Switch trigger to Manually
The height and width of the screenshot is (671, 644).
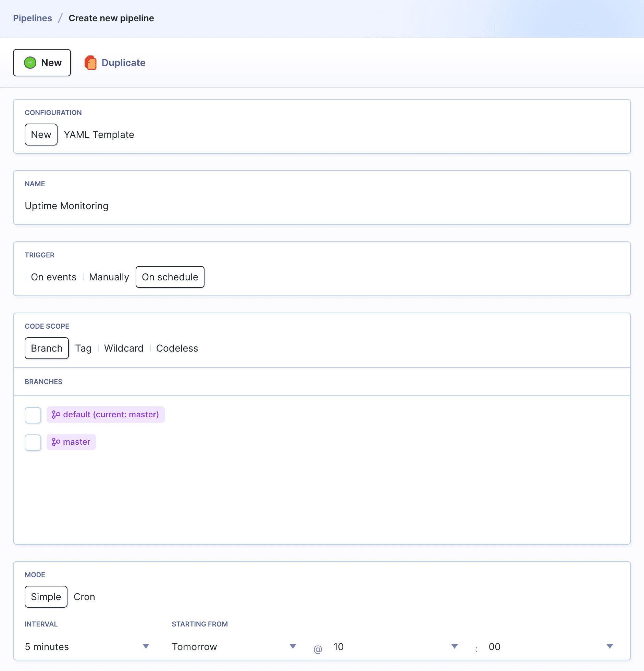pos(109,277)
